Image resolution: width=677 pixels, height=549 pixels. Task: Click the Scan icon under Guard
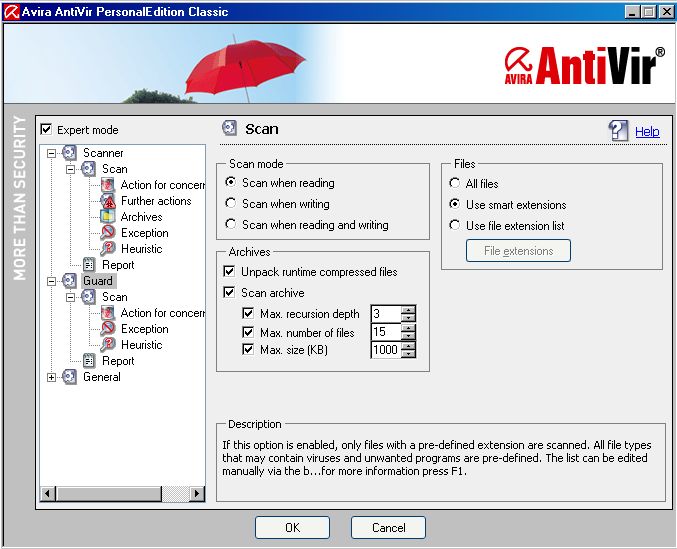tap(89, 297)
